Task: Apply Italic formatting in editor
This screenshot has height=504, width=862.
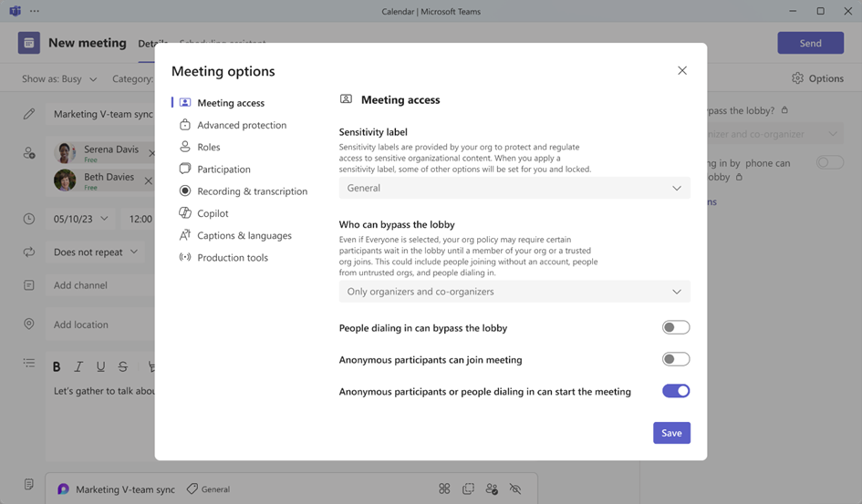Action: [78, 366]
